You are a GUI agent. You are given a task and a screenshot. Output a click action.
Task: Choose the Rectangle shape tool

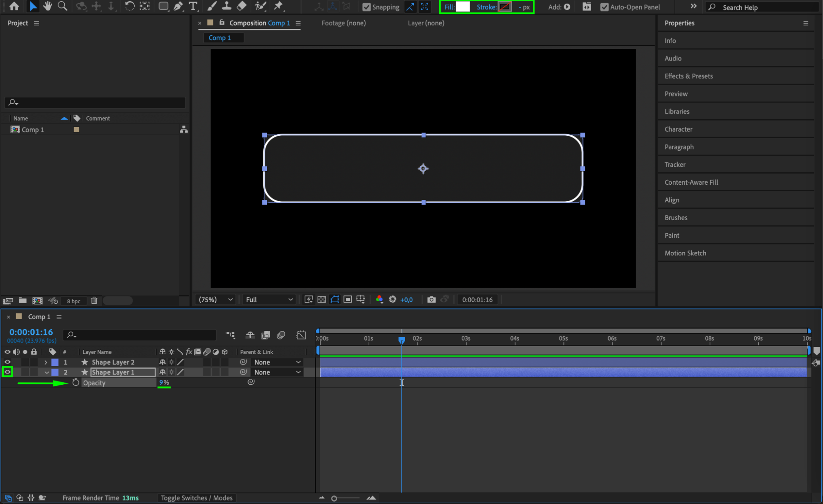point(163,6)
